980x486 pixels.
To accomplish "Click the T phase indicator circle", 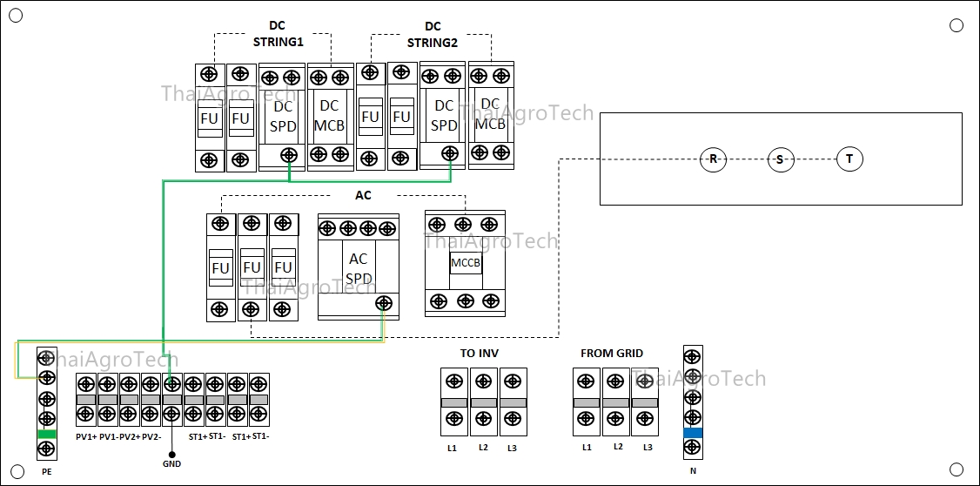I will click(849, 159).
